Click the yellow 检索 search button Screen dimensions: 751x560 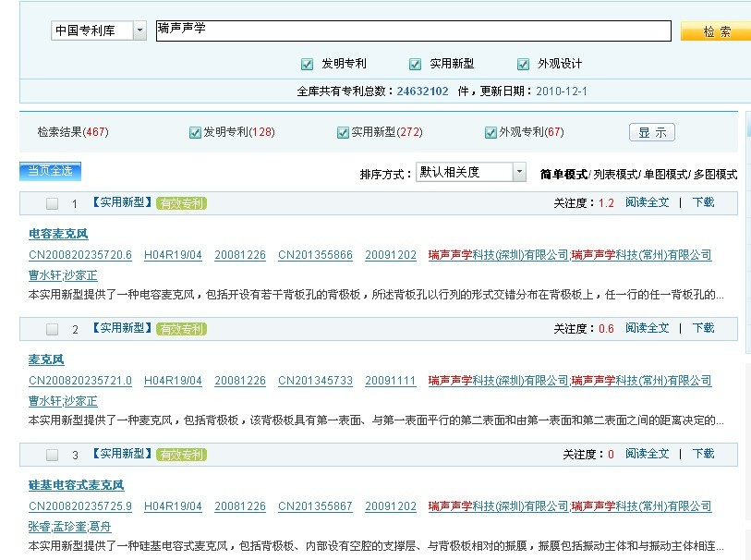[x=716, y=31]
